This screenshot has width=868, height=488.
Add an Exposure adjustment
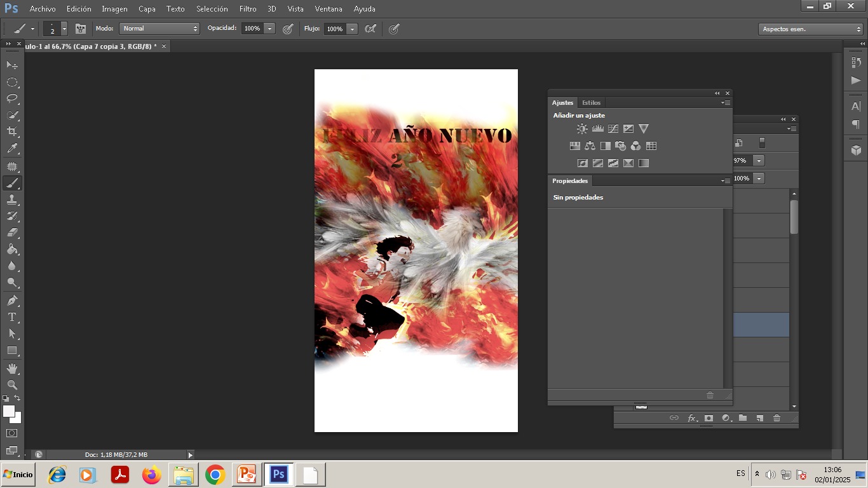[x=628, y=128]
